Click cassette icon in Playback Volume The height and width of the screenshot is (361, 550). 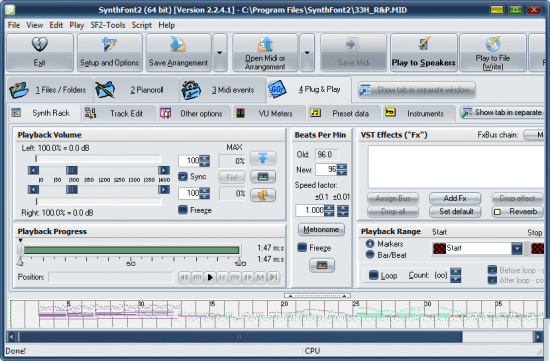click(x=263, y=177)
